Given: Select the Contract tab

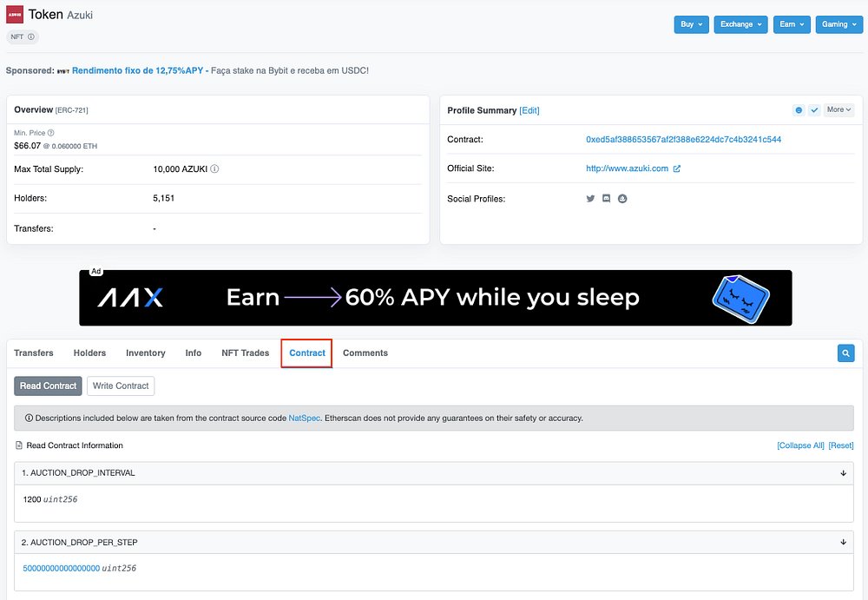Looking at the screenshot, I should point(306,353).
